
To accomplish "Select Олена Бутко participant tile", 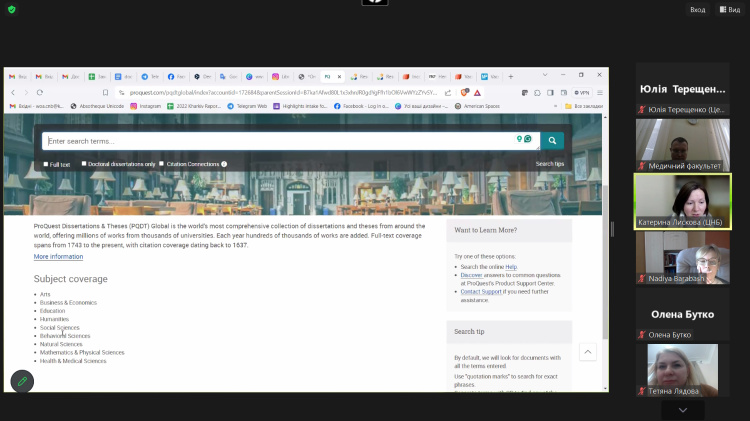I will 683,314.
